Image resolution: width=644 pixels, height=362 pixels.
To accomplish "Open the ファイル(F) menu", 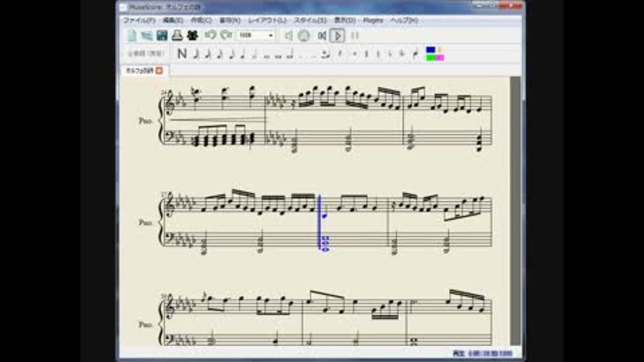I will click(140, 20).
